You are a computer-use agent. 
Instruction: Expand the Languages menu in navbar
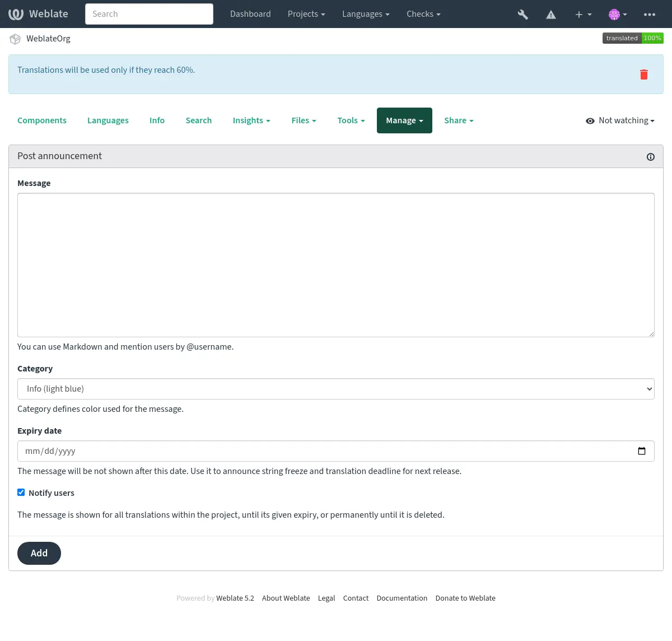coord(366,14)
